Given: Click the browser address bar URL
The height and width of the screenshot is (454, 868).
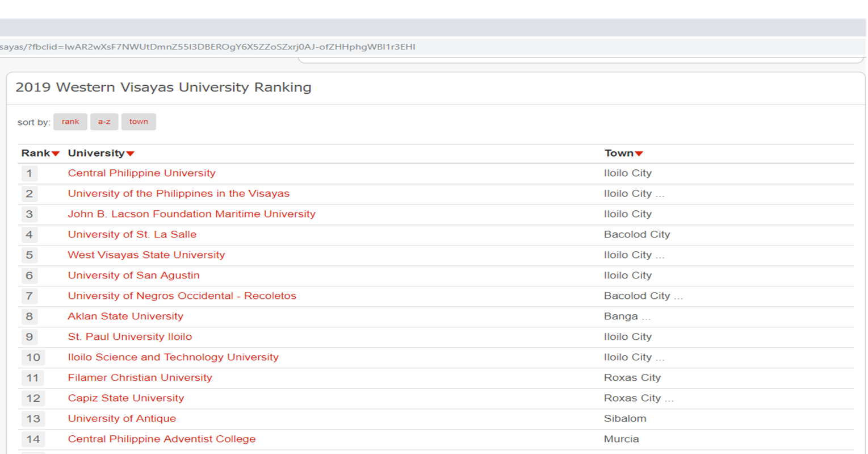Looking at the screenshot, I should (208, 47).
